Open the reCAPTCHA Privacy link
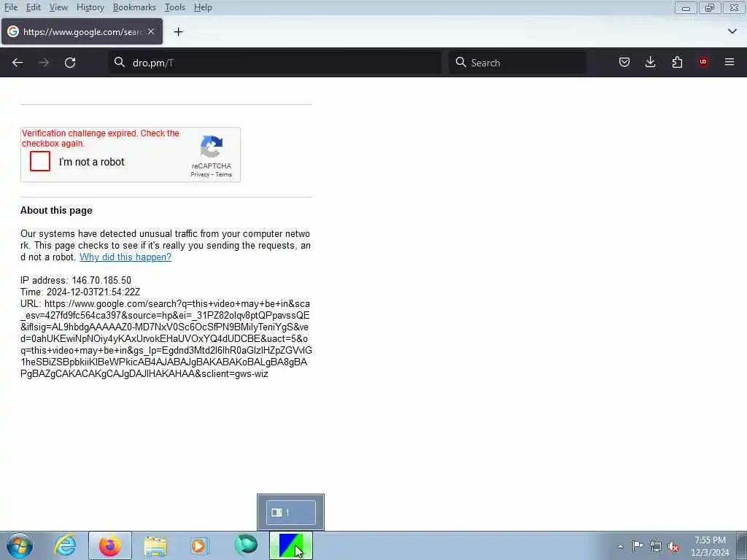The image size is (747, 560). pos(200,174)
